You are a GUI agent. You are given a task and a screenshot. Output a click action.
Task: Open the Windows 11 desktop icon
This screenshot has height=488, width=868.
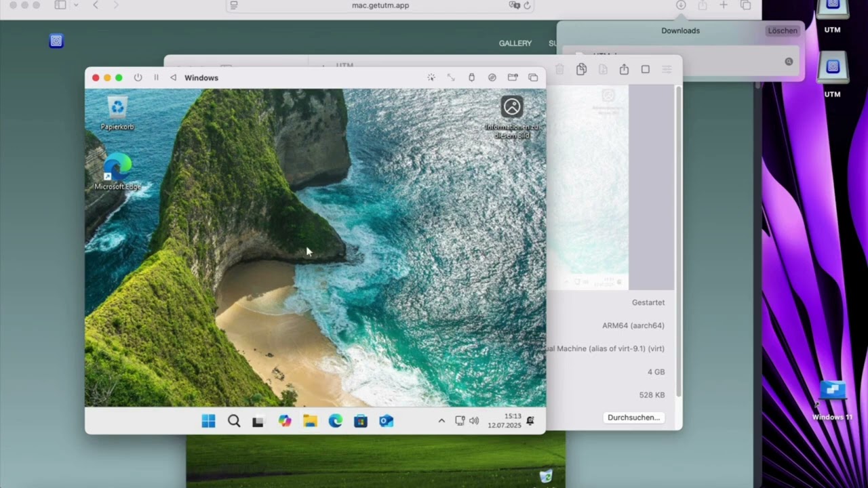[833, 401]
